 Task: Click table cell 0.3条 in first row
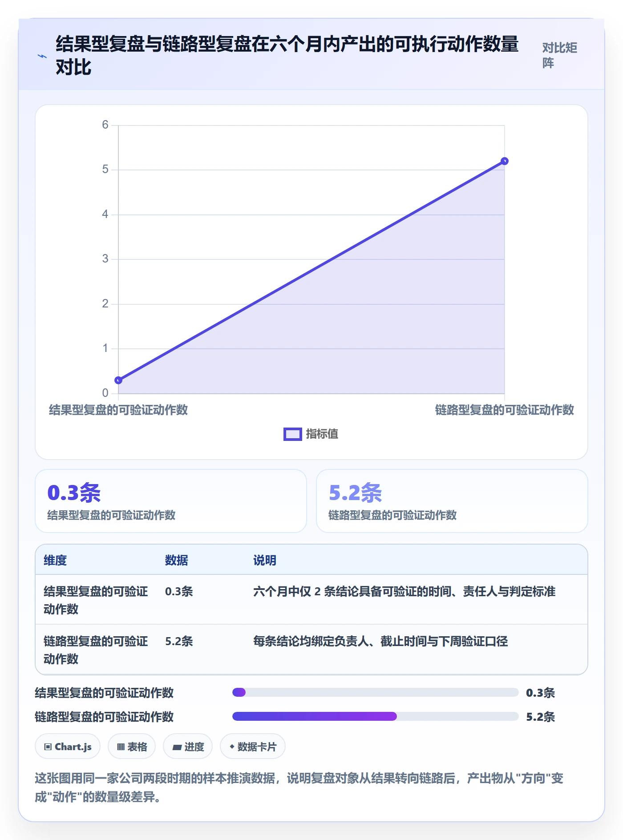179,591
